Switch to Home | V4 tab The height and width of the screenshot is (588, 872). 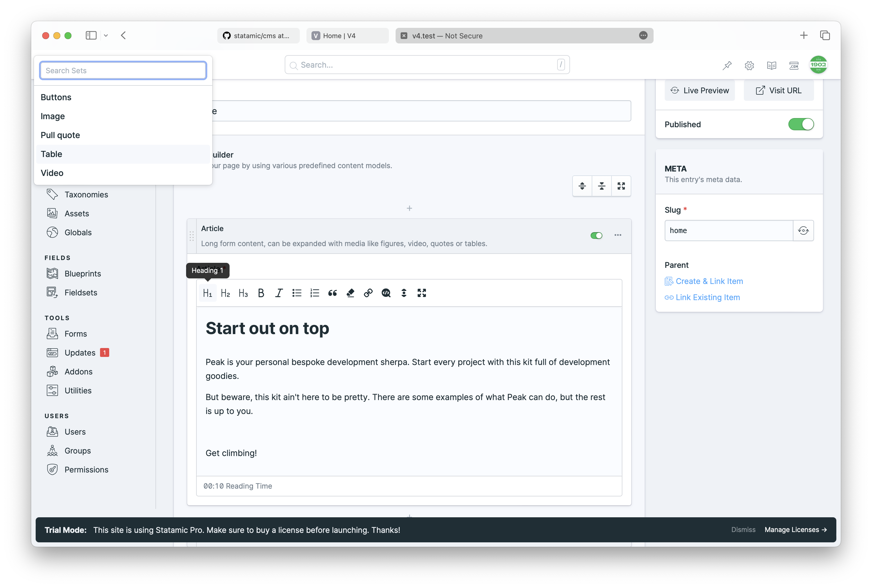pyautogui.click(x=347, y=36)
